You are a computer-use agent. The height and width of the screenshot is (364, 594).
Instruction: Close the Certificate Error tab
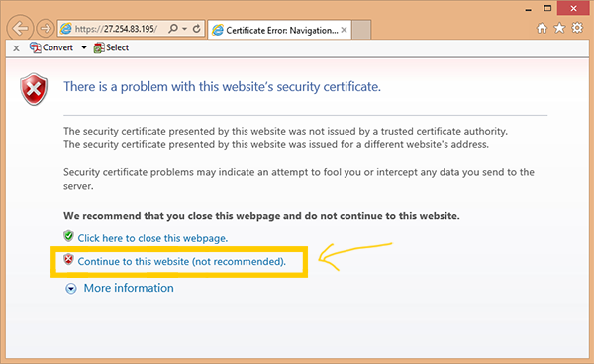point(344,30)
